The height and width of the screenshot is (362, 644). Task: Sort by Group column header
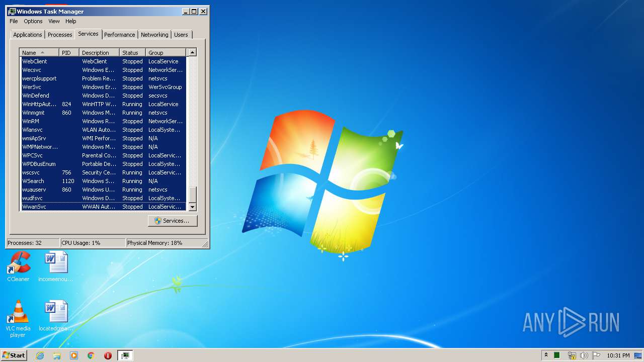[166, 53]
